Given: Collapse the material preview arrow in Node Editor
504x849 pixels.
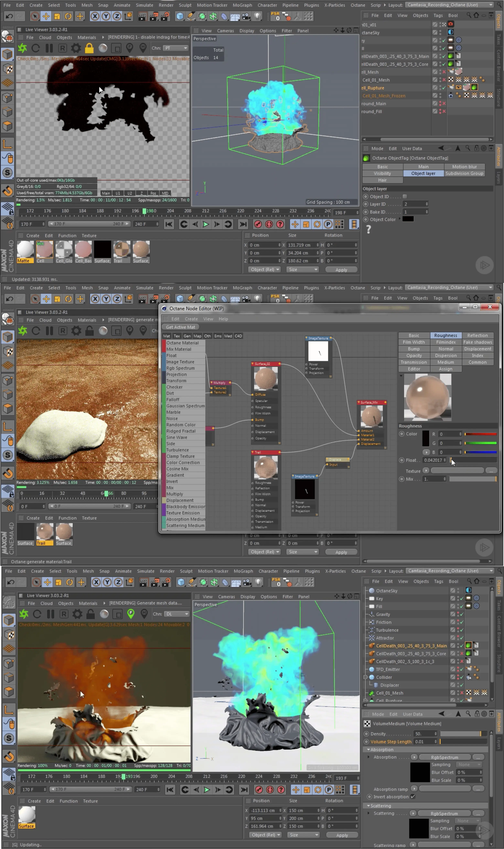Looking at the screenshot, I should (401, 376).
